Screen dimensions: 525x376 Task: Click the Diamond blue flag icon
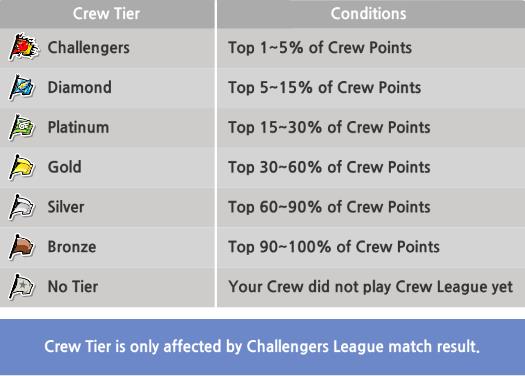click(22, 87)
